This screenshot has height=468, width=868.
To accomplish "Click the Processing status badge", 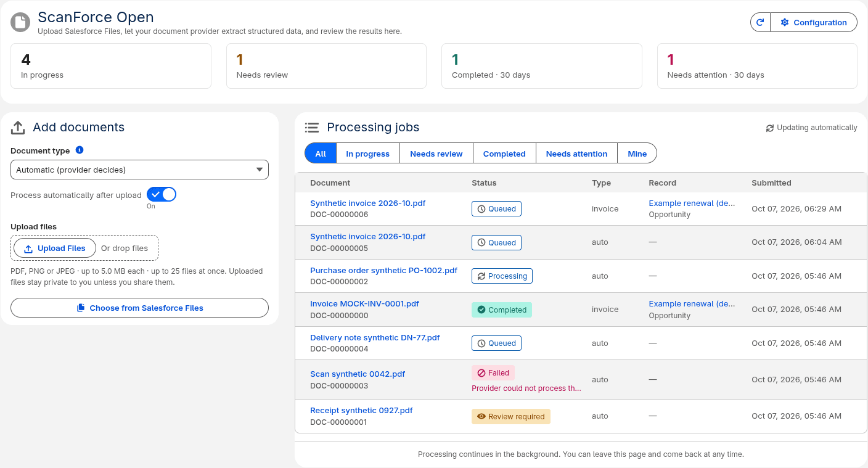I will click(502, 276).
